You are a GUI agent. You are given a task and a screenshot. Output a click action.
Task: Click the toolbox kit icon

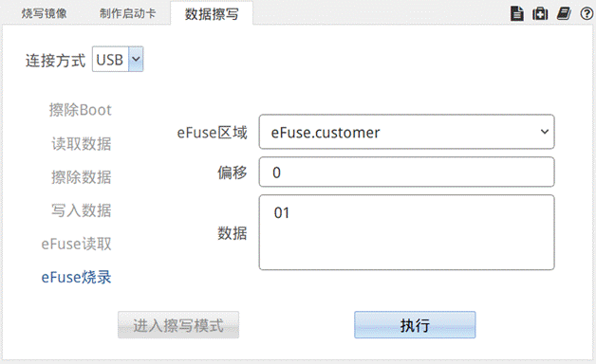point(540,14)
